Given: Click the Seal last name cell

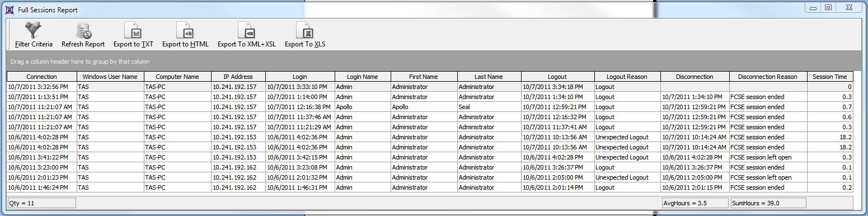Looking at the screenshot, I should click(x=489, y=107).
